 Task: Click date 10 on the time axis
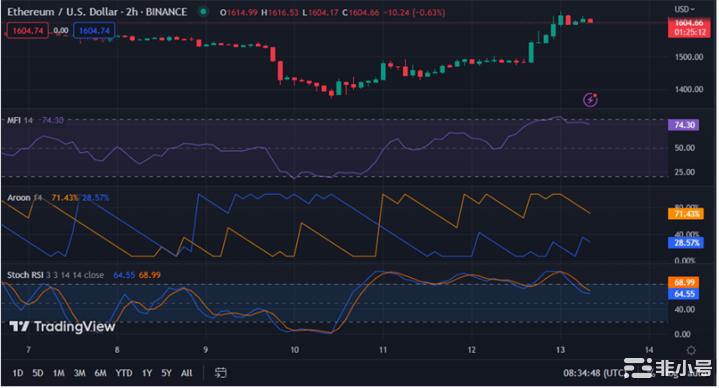pos(294,350)
